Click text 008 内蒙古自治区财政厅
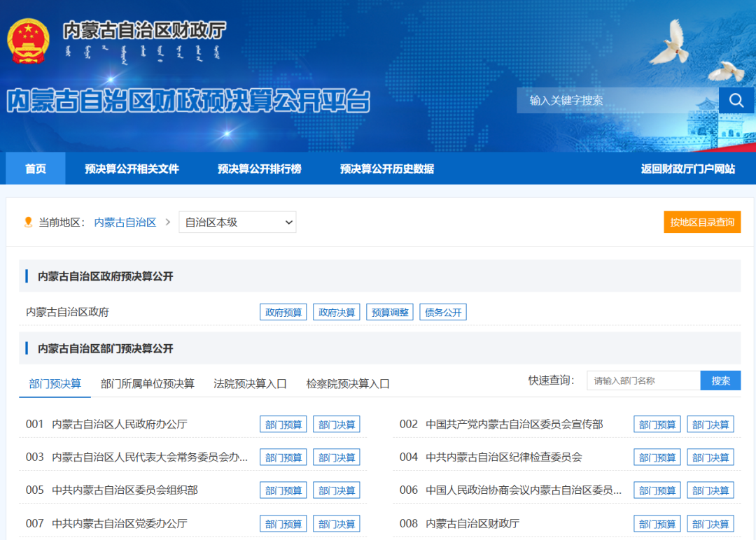This screenshot has width=756, height=540. click(x=459, y=524)
